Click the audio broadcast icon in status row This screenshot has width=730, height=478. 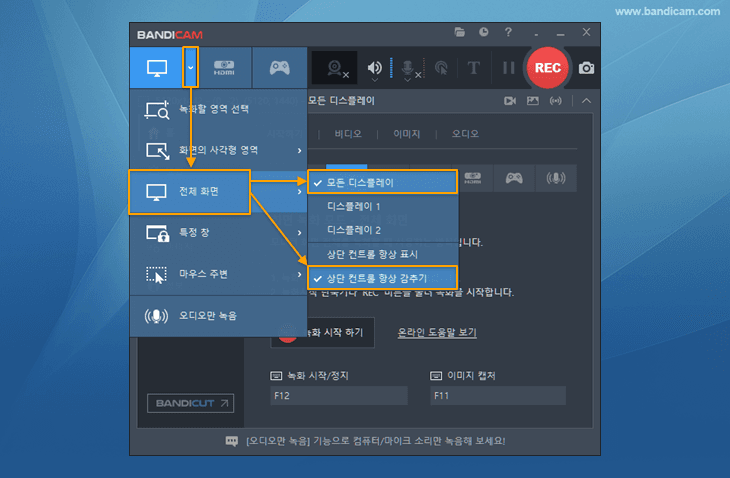555,101
